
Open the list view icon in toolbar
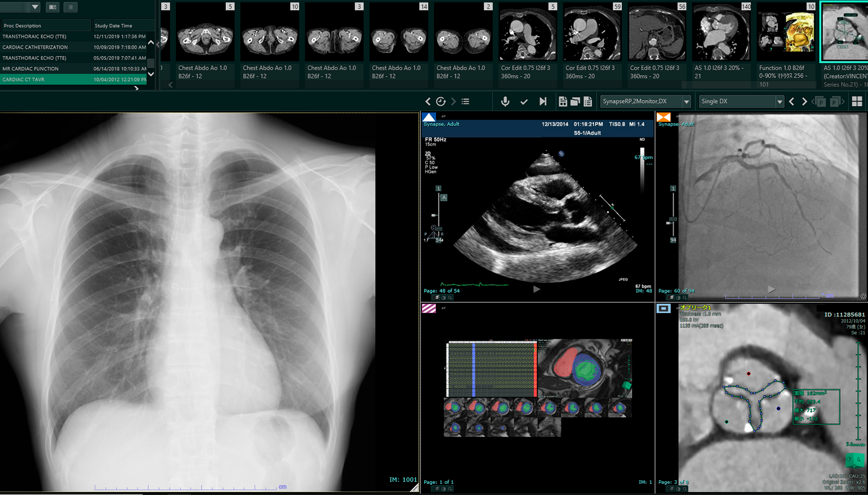click(465, 101)
